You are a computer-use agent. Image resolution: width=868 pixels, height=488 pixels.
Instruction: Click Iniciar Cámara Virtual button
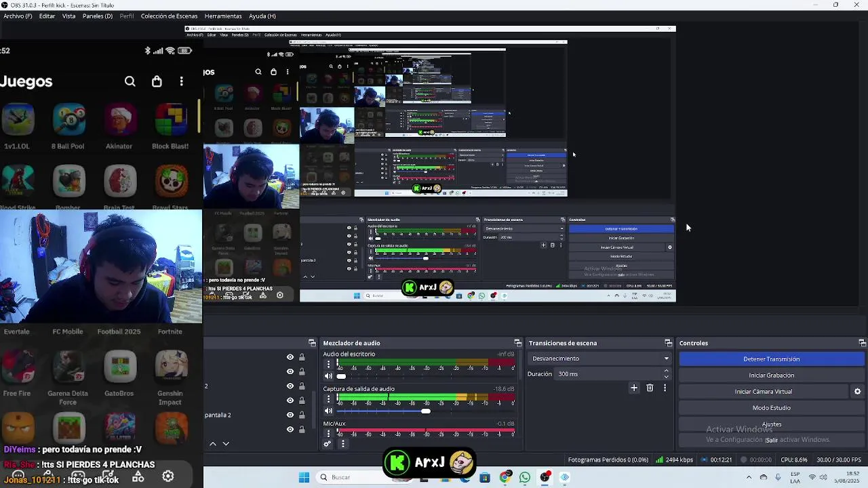(764, 392)
